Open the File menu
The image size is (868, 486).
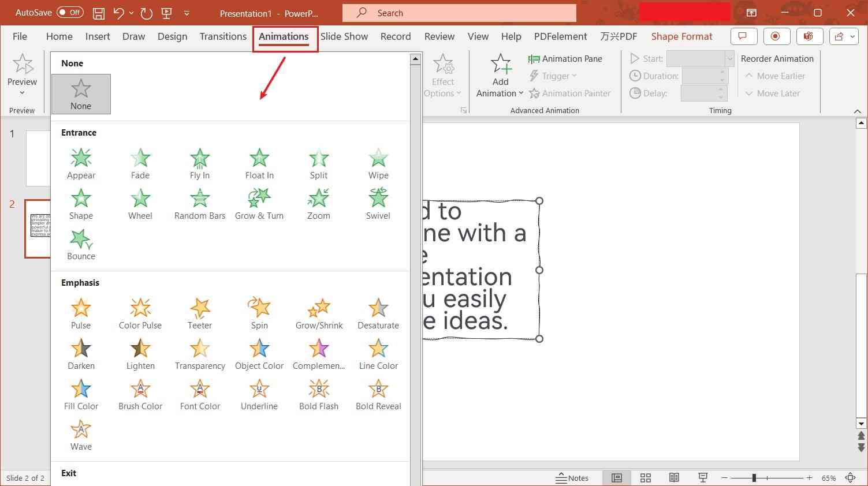tap(20, 36)
